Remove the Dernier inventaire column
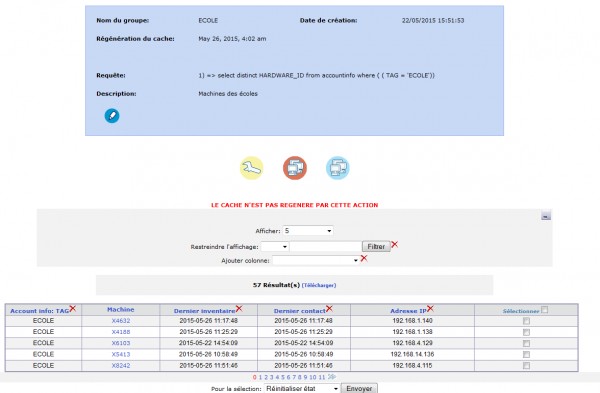Screen dimensions: 600x393 239,308
